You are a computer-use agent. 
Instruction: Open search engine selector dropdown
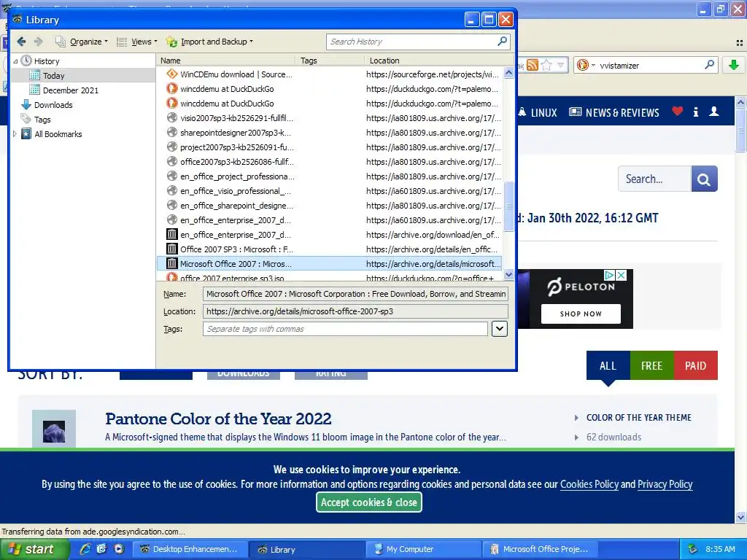[x=585, y=65]
